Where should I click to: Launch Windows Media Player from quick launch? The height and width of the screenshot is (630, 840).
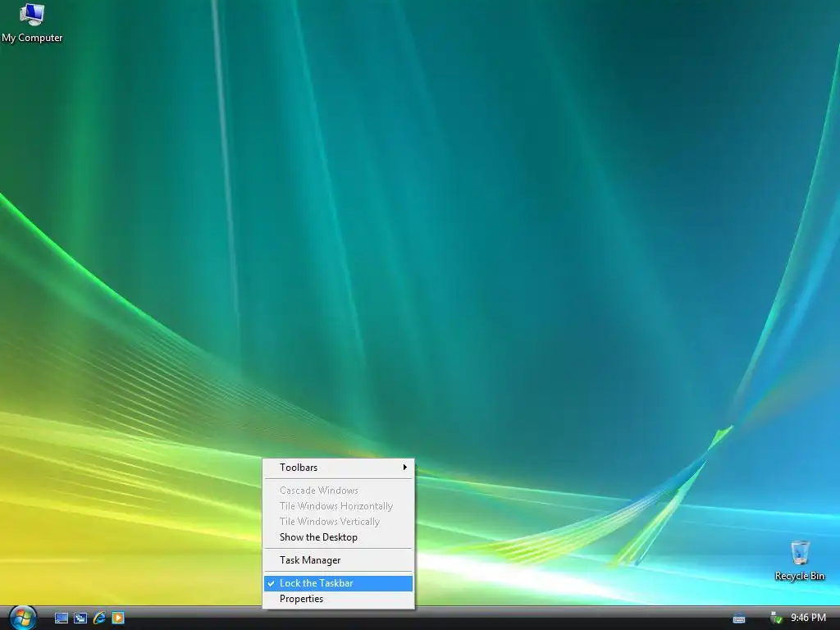click(118, 619)
